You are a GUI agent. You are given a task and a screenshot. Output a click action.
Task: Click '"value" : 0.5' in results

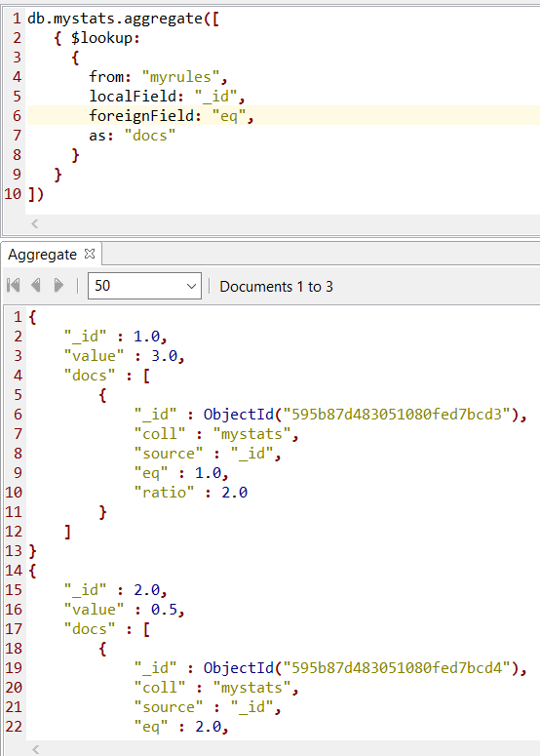(x=125, y=610)
